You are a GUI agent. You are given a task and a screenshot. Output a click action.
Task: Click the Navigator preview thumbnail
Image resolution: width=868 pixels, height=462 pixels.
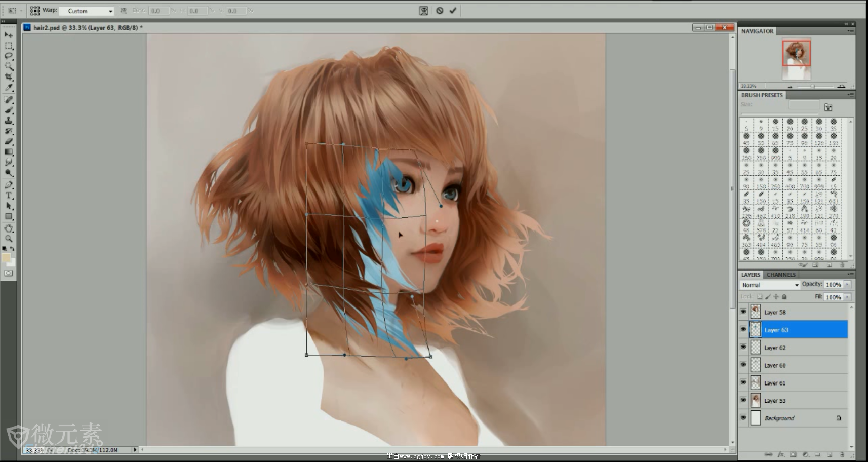(797, 59)
